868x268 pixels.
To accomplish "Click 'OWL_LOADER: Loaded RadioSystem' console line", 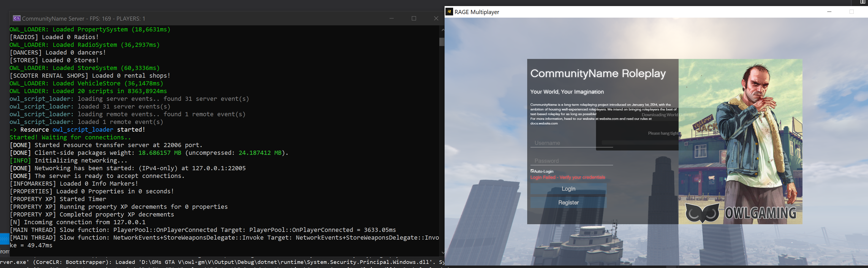I will 85,45.
